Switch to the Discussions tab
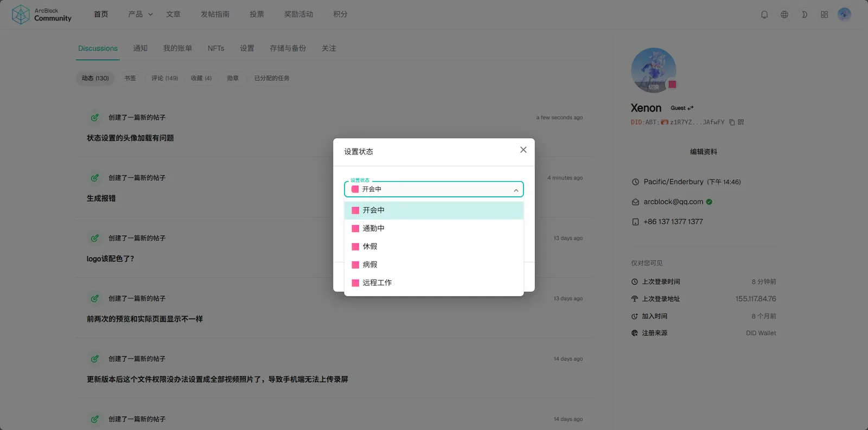 coord(98,48)
